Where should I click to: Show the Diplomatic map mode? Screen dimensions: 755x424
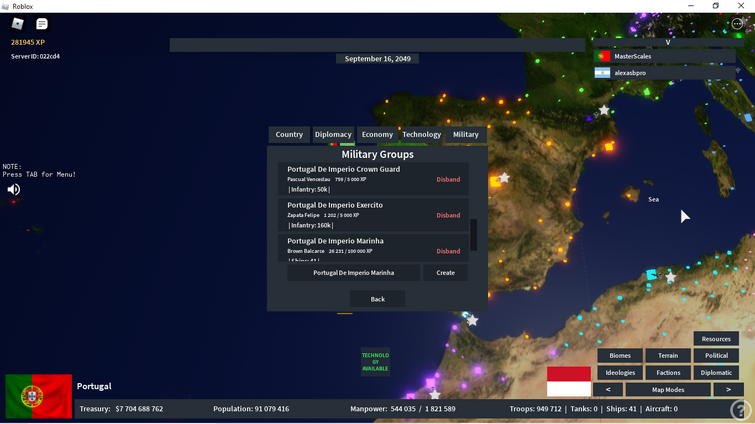click(716, 373)
